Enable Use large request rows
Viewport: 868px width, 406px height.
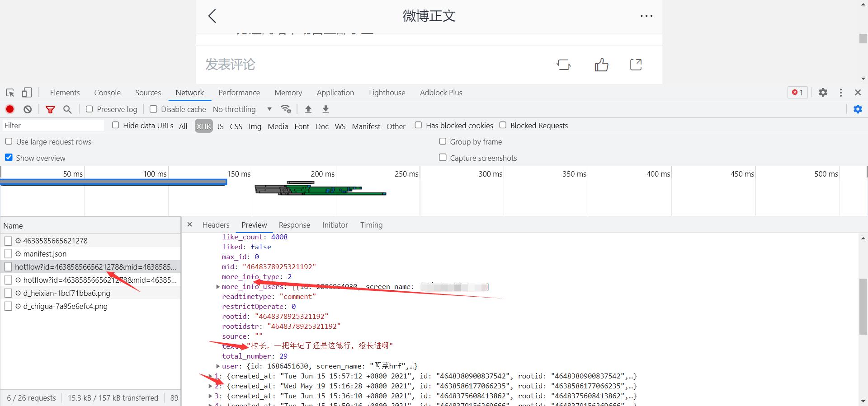[x=9, y=141]
